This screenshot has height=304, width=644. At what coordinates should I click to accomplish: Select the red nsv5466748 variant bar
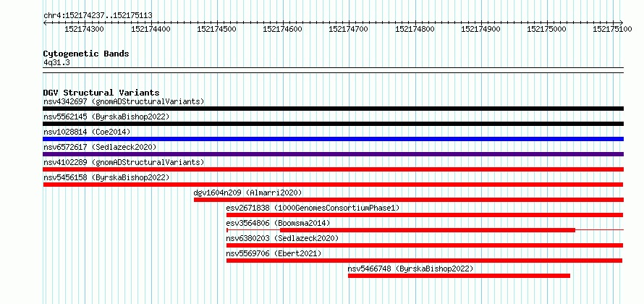[459, 276]
